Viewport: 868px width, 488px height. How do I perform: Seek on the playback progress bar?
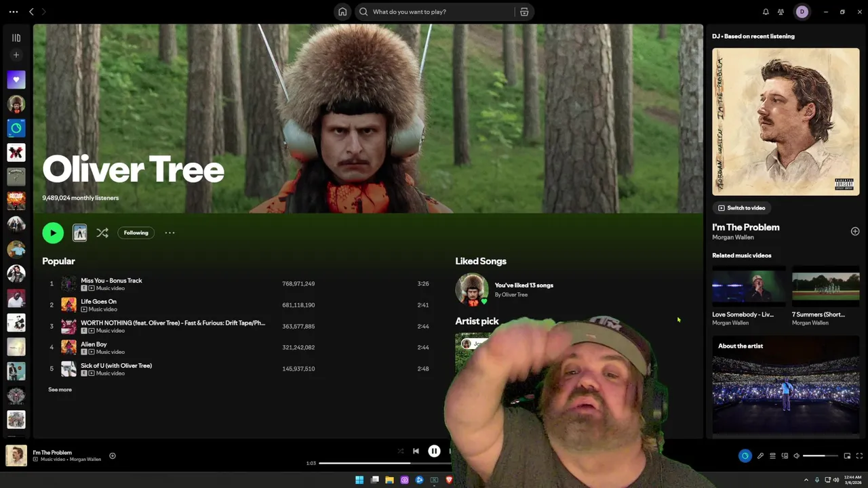coord(384,463)
